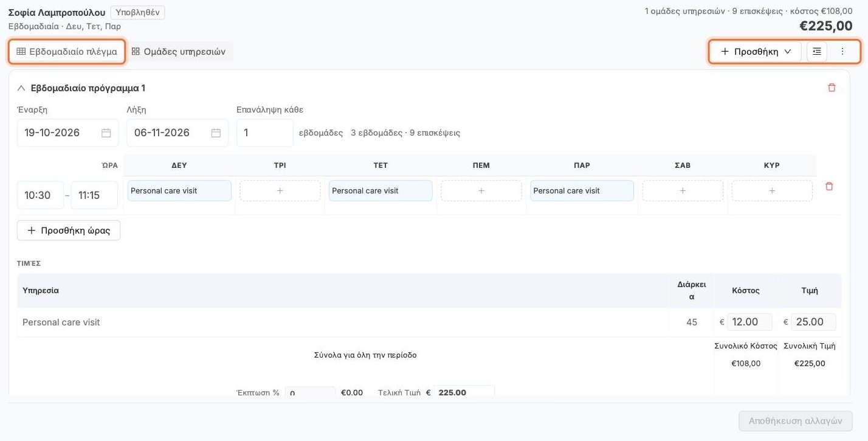Switch to the Εβδομαδιαίο πλέγμα tab
Viewport: 868px width, 441px height.
pyautogui.click(x=67, y=52)
